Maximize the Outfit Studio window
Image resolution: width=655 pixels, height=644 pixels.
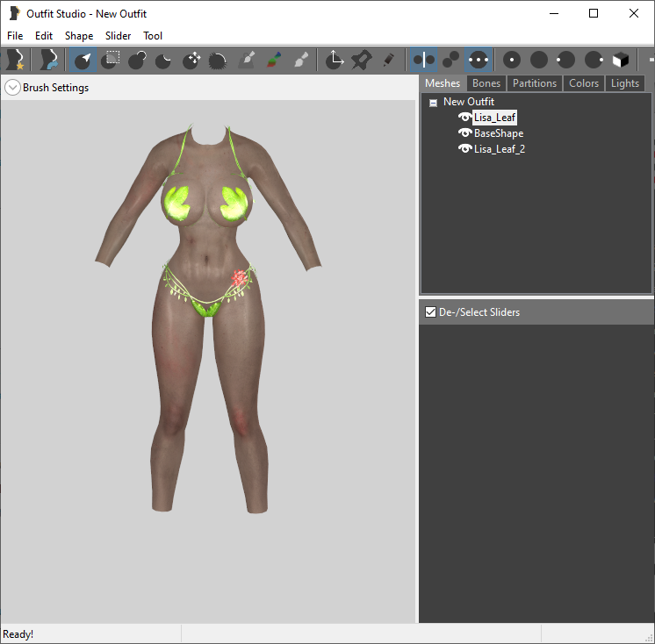pos(594,13)
